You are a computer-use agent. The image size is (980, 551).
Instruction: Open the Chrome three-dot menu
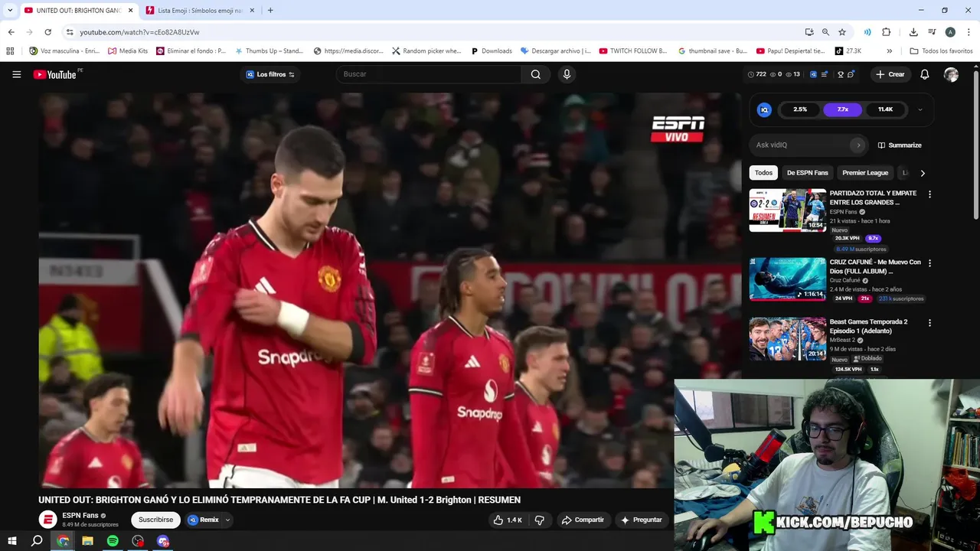click(969, 32)
